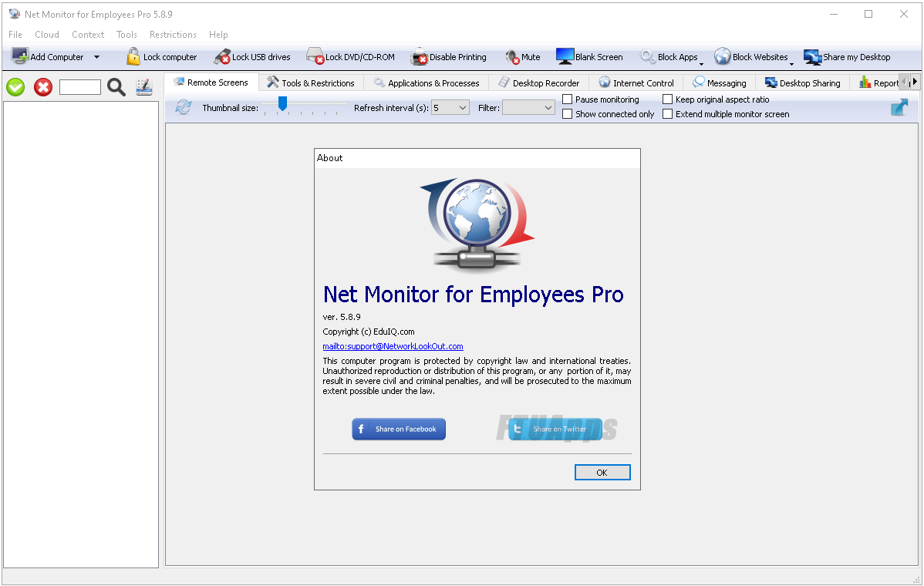Open the File menu
924x586 pixels.
[x=15, y=35]
